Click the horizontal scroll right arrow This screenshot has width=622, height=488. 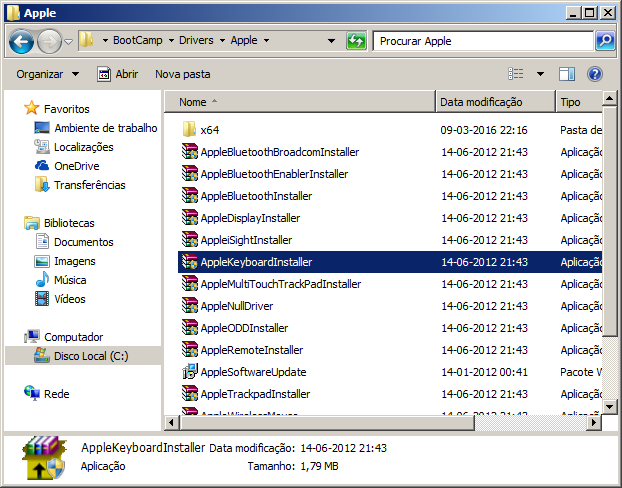pos(594,423)
